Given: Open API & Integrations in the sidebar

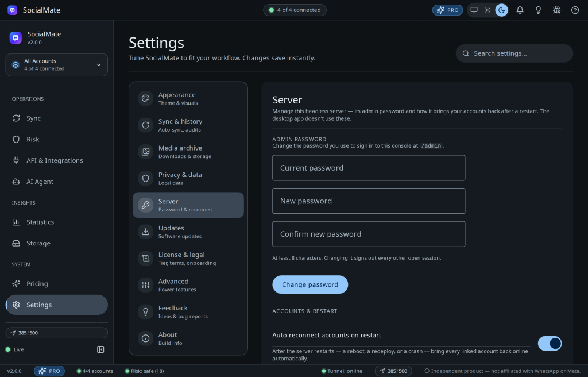Looking at the screenshot, I should (57, 160).
